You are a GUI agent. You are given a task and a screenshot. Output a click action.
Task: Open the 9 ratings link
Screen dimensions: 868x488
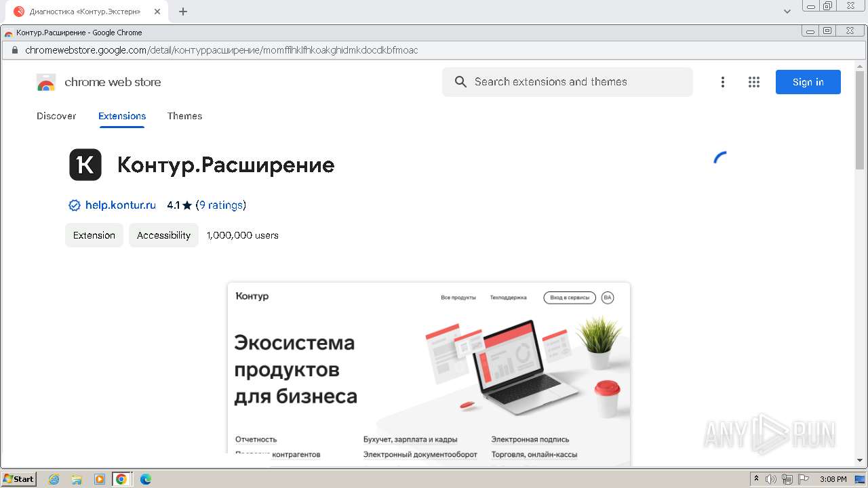[221, 205]
